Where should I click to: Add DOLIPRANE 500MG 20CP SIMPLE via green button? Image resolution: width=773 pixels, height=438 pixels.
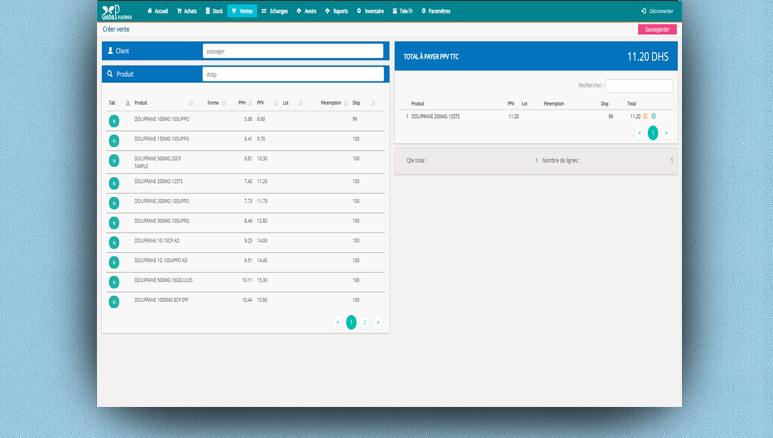coord(114,161)
